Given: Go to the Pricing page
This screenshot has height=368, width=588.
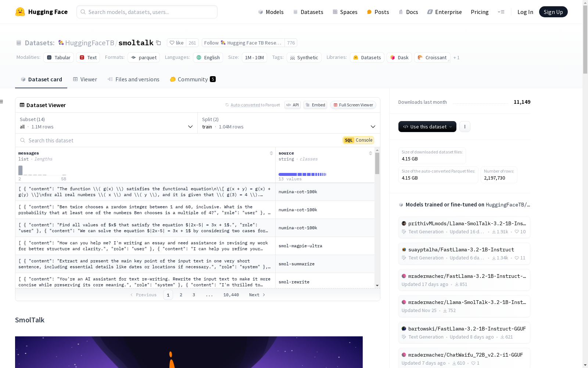Looking at the screenshot, I should (x=480, y=12).
